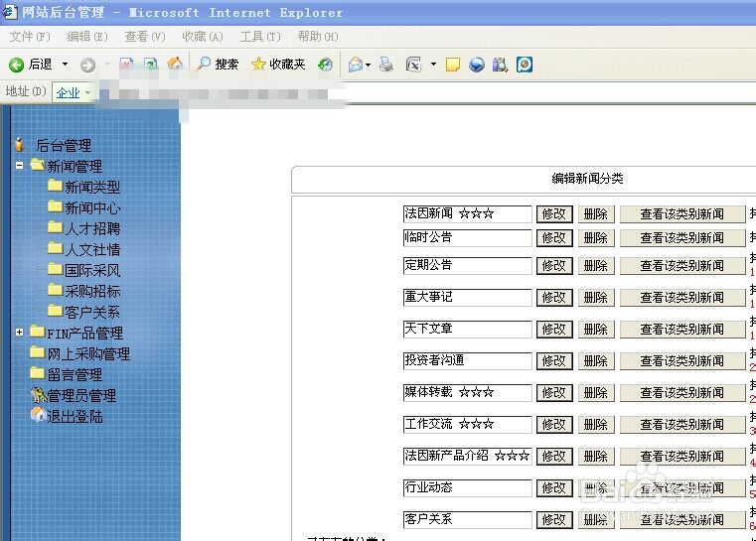Select 后台管理 in the sidebar
The height and width of the screenshot is (541, 756).
[64, 145]
